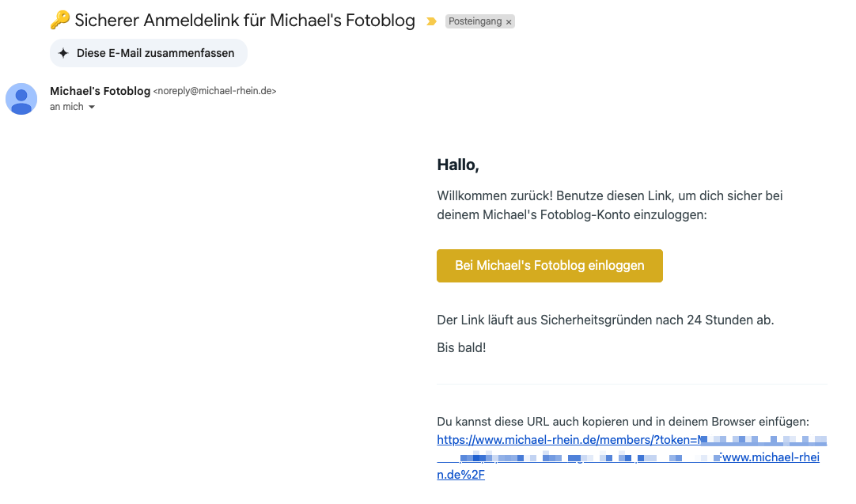Click the "Hallo," greeting heading
Image resolution: width=856 pixels, height=504 pixels.
(458, 165)
